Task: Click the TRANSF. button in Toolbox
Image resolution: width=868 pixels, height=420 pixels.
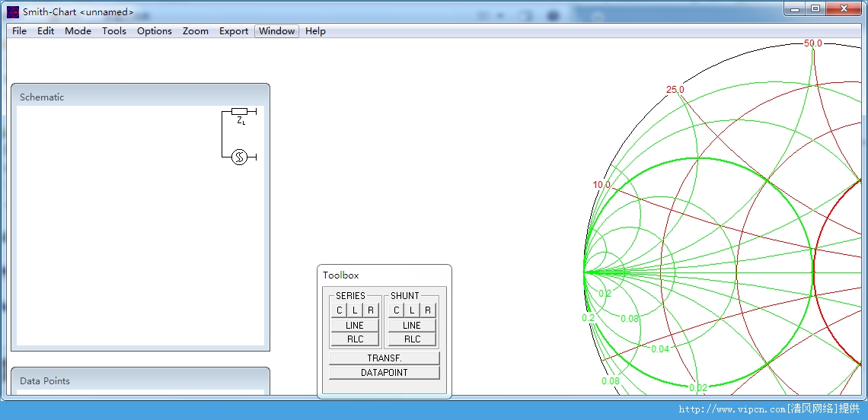Action: pyautogui.click(x=385, y=358)
